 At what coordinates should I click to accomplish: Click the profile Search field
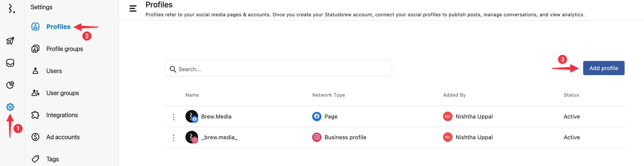tap(278, 69)
